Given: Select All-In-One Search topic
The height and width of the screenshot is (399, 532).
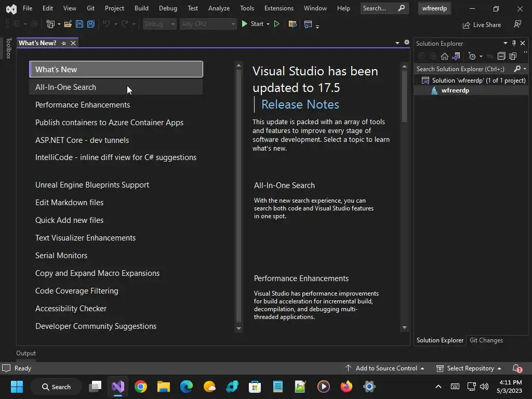Looking at the screenshot, I should (116, 87).
